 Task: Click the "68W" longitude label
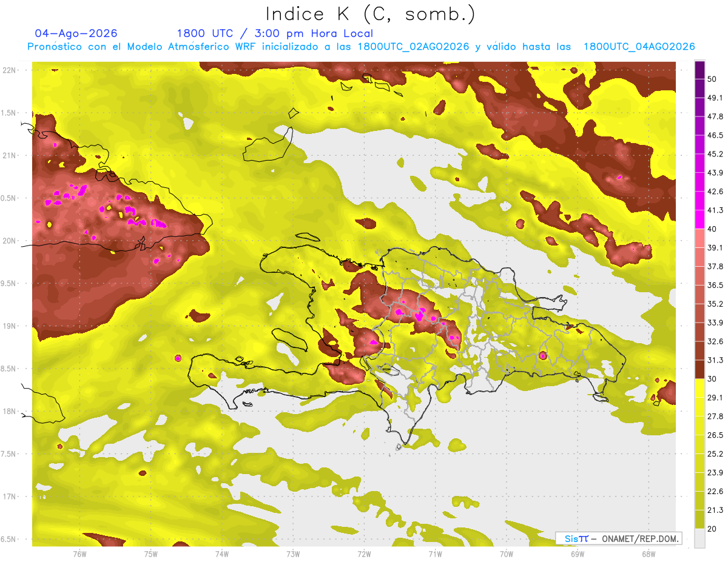(649, 554)
